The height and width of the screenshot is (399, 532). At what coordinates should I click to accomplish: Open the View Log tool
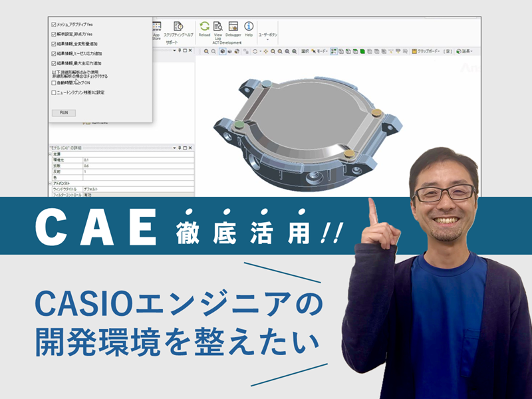click(217, 27)
